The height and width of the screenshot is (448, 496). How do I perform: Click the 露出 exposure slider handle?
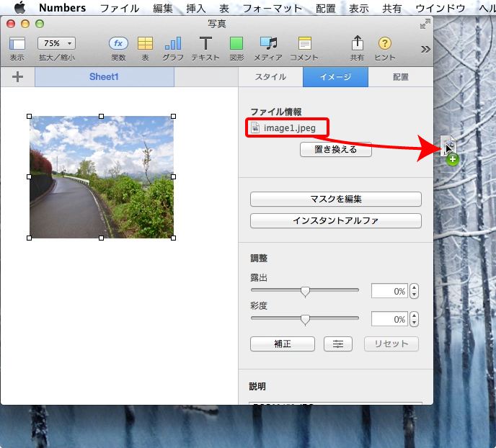[x=305, y=292]
